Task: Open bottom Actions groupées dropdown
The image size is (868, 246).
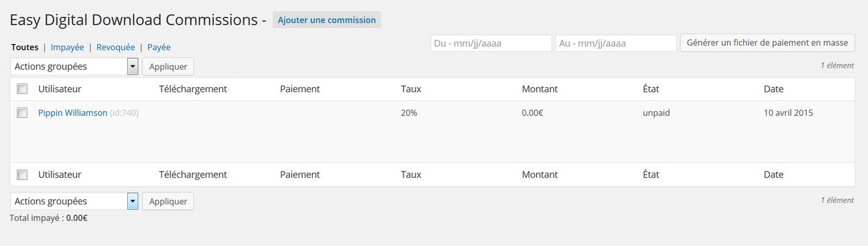Action: (74, 201)
